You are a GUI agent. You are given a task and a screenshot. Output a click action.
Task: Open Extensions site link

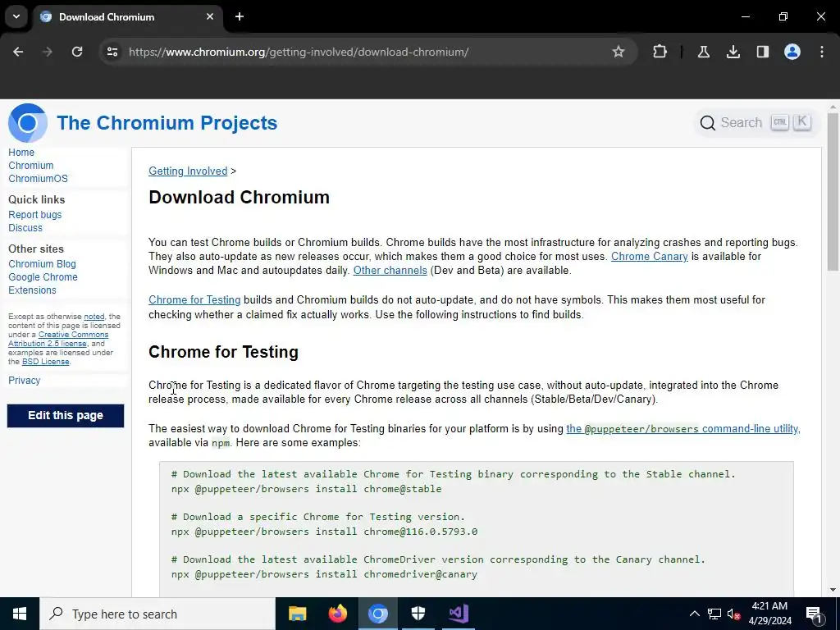[x=32, y=290]
